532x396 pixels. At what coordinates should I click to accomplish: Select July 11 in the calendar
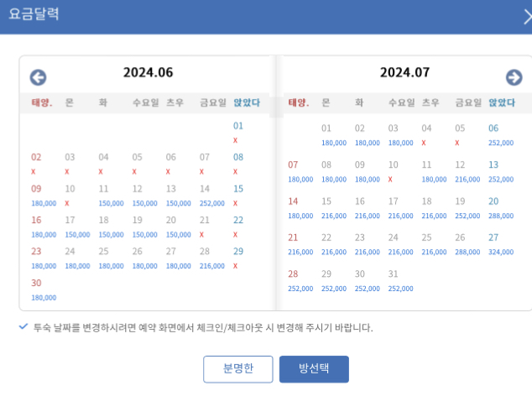434,172
